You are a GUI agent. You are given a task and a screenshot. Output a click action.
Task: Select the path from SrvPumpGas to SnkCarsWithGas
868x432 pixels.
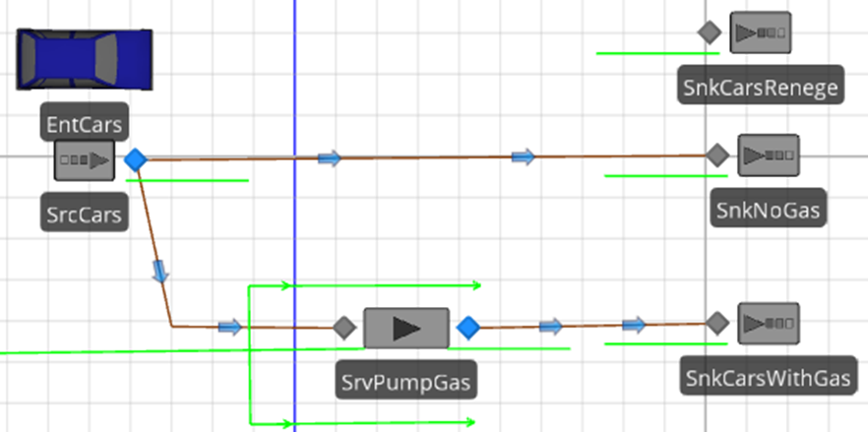pyautogui.click(x=592, y=326)
